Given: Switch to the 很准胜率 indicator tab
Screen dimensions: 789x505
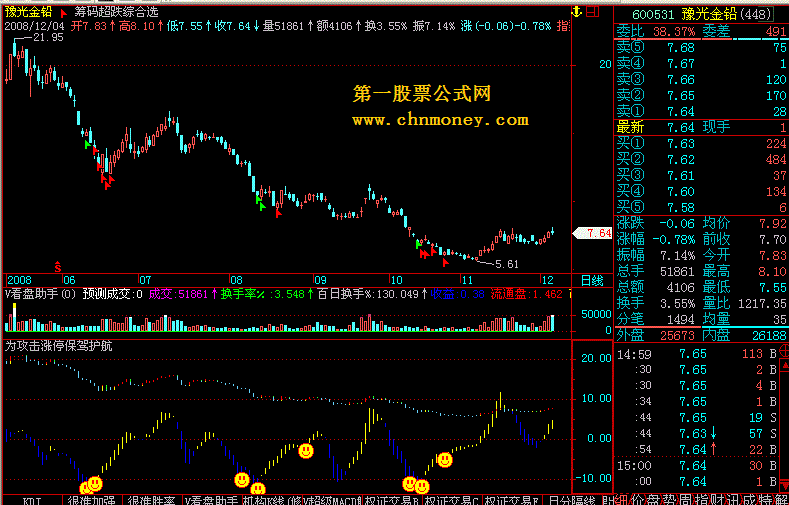Looking at the screenshot, I should [x=151, y=500].
